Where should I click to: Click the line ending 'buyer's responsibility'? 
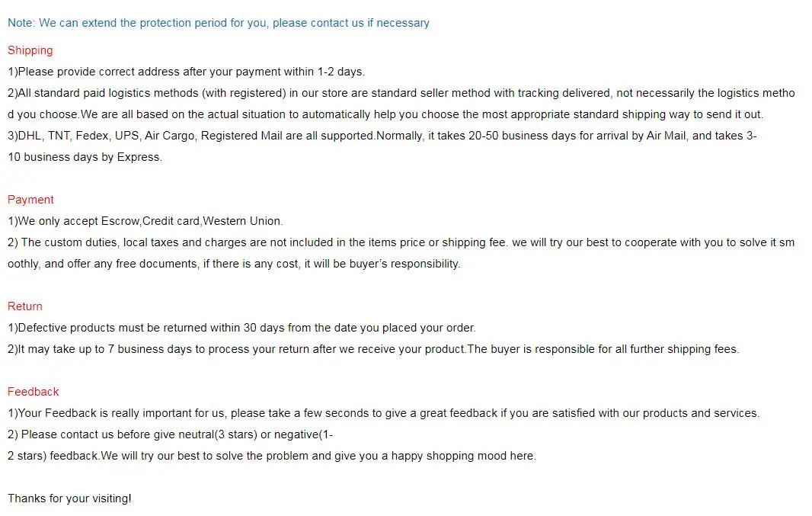[x=234, y=264]
